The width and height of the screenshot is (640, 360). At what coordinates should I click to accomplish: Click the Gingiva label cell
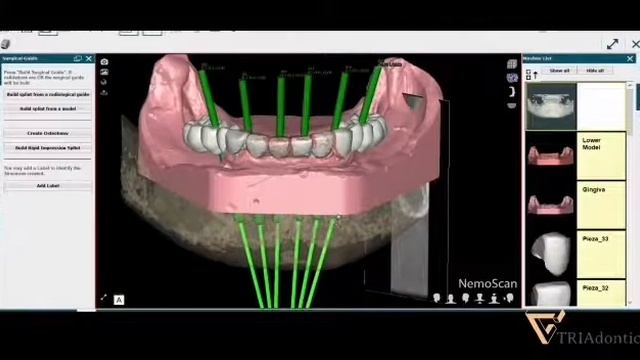click(601, 205)
